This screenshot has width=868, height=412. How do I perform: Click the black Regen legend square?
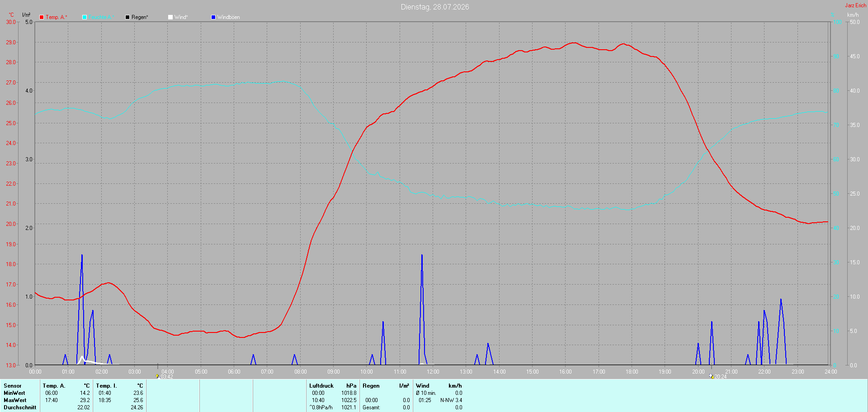pyautogui.click(x=127, y=17)
